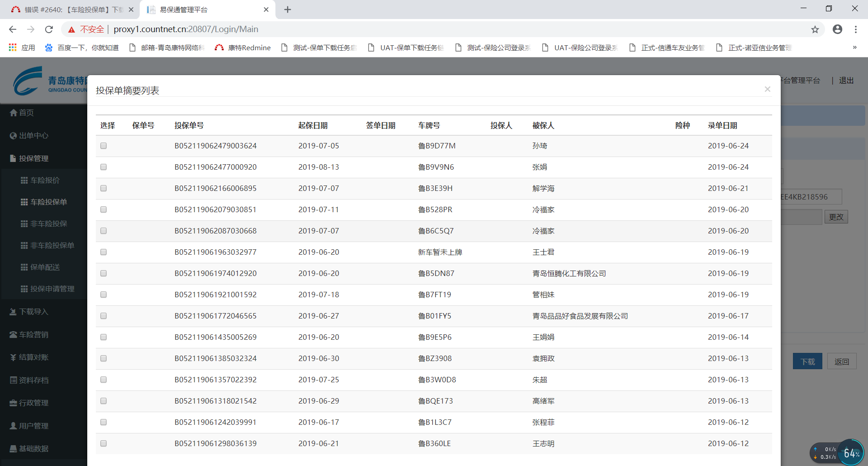Open a new browser tab

point(288,10)
